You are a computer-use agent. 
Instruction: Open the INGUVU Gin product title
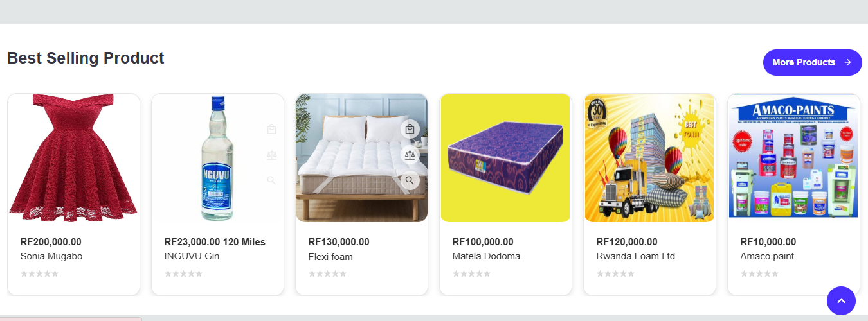pyautogui.click(x=192, y=256)
